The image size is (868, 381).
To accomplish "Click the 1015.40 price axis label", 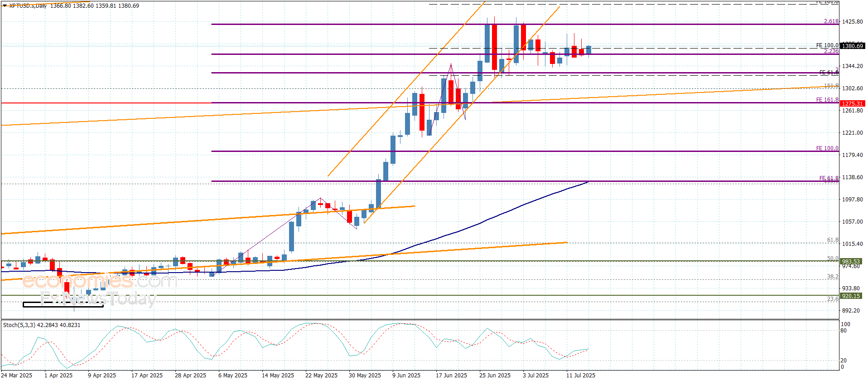I will (x=852, y=244).
